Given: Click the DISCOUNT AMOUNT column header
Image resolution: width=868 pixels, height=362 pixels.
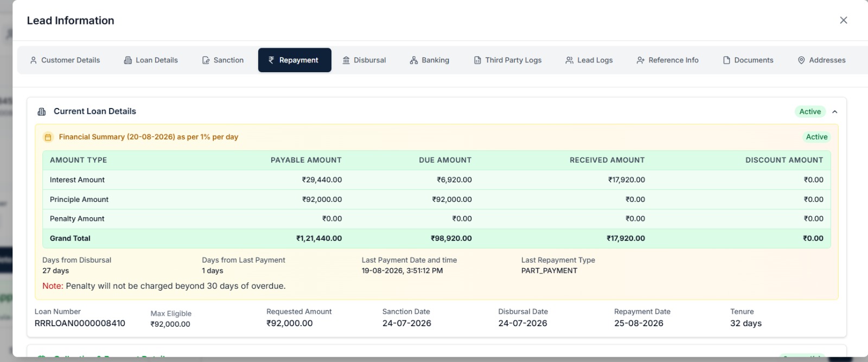Looking at the screenshot, I should pyautogui.click(x=784, y=160).
